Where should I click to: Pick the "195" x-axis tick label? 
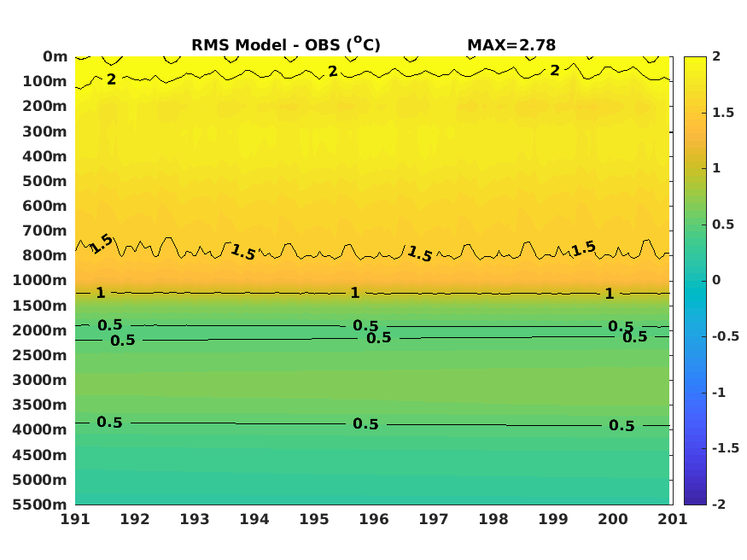click(x=314, y=519)
